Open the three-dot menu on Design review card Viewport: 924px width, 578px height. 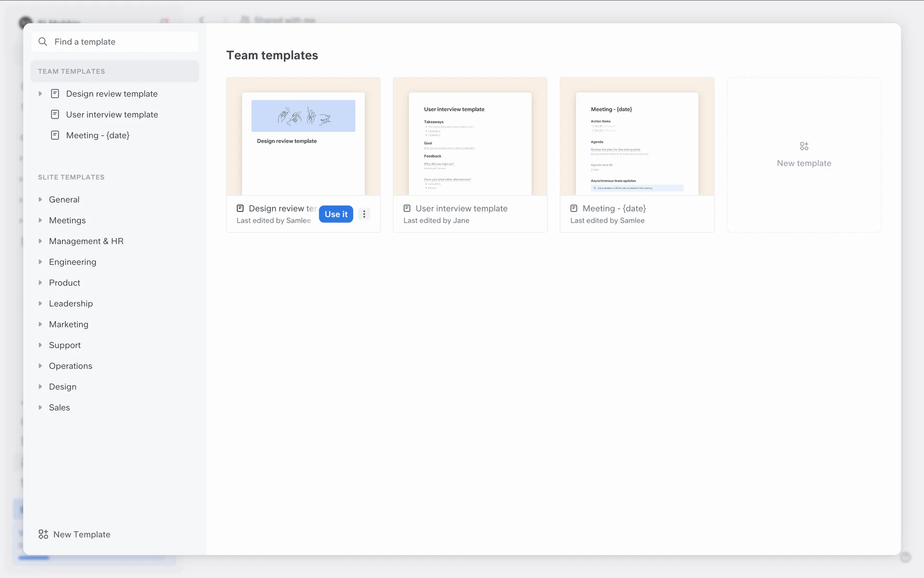tap(364, 214)
